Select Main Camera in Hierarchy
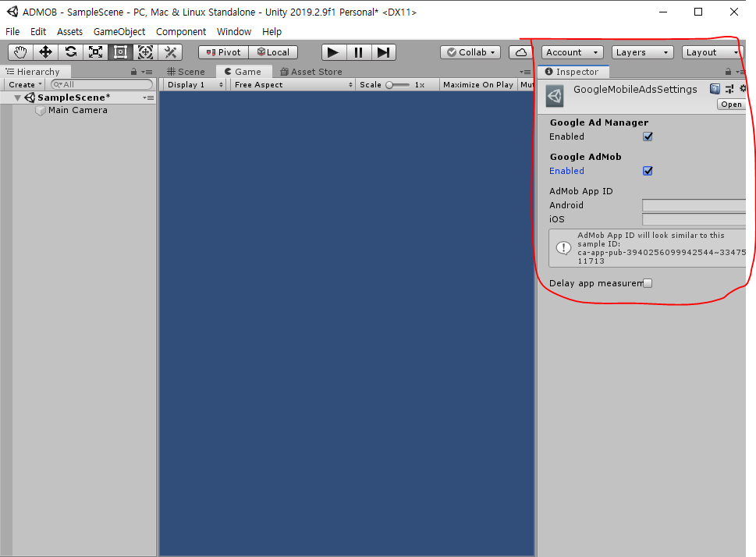Viewport: 756px width, 557px height. coord(77,110)
